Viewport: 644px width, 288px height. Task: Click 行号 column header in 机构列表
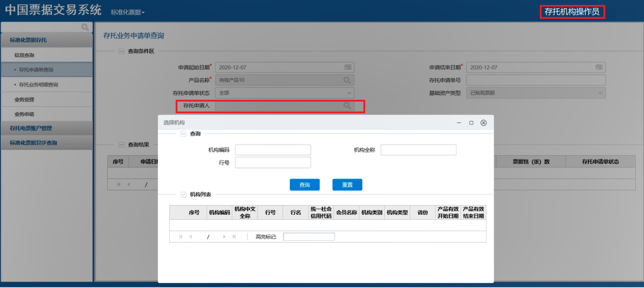pyautogui.click(x=270, y=212)
